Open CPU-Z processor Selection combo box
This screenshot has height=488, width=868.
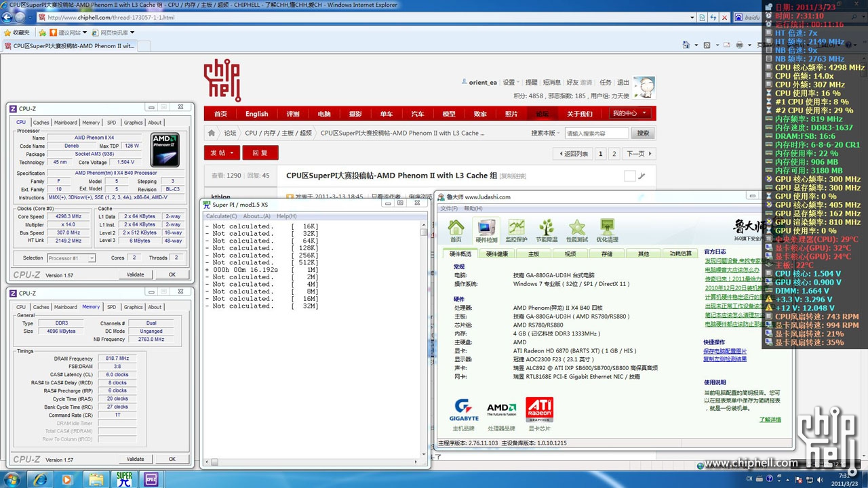(71, 258)
